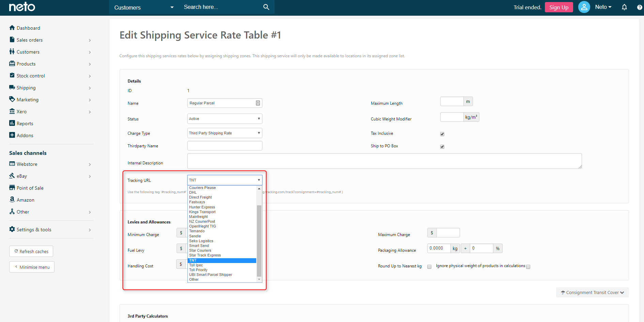Image resolution: width=644 pixels, height=322 pixels.
Task: Open the Charge Type dropdown
Action: tap(225, 133)
